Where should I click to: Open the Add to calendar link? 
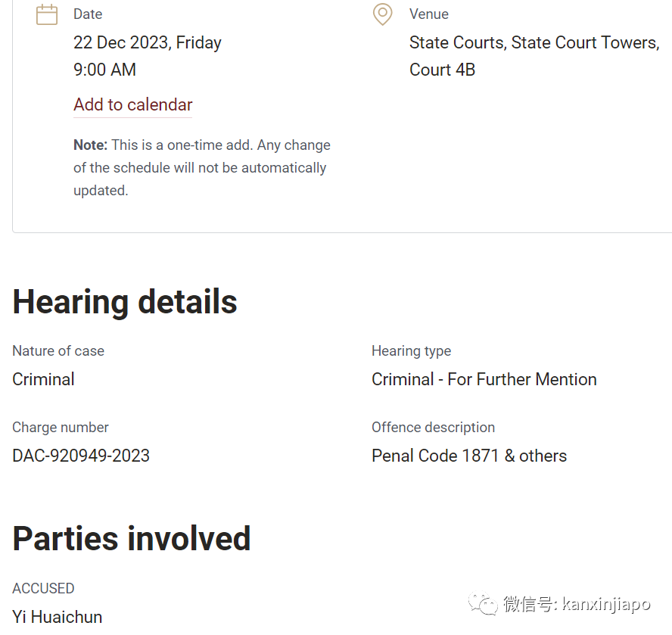133,104
